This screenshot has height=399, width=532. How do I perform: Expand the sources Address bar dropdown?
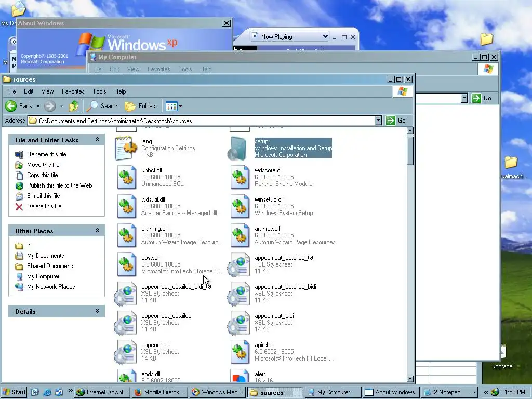point(378,121)
